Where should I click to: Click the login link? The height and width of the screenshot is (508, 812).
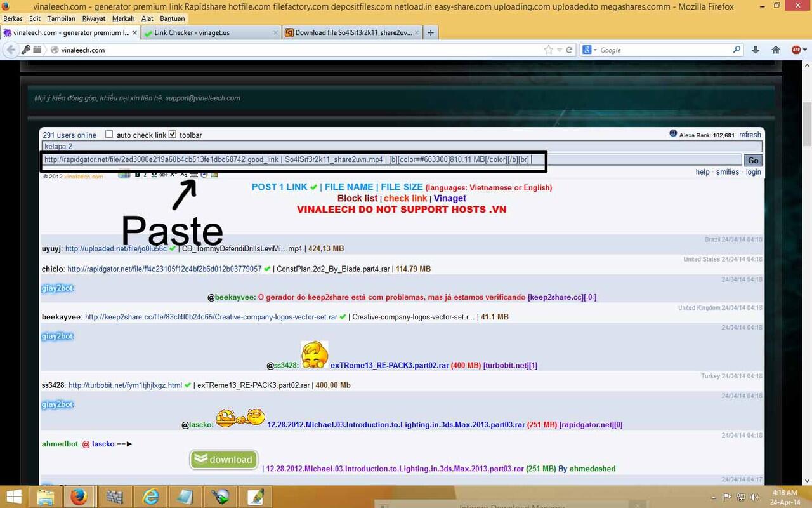coord(754,172)
